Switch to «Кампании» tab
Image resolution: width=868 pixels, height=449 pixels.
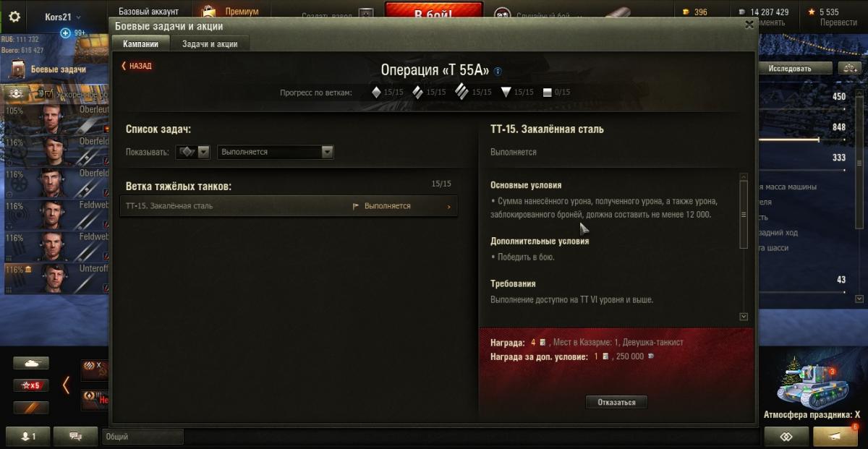(x=141, y=44)
